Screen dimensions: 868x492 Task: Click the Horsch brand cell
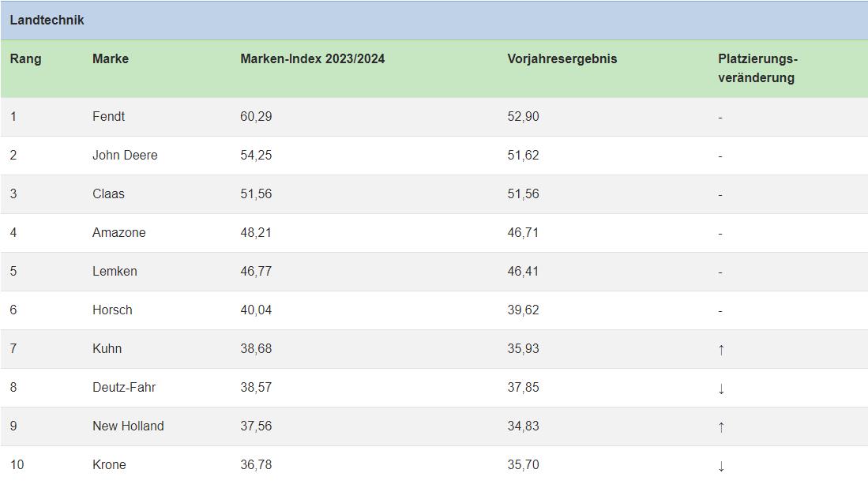[x=112, y=310]
